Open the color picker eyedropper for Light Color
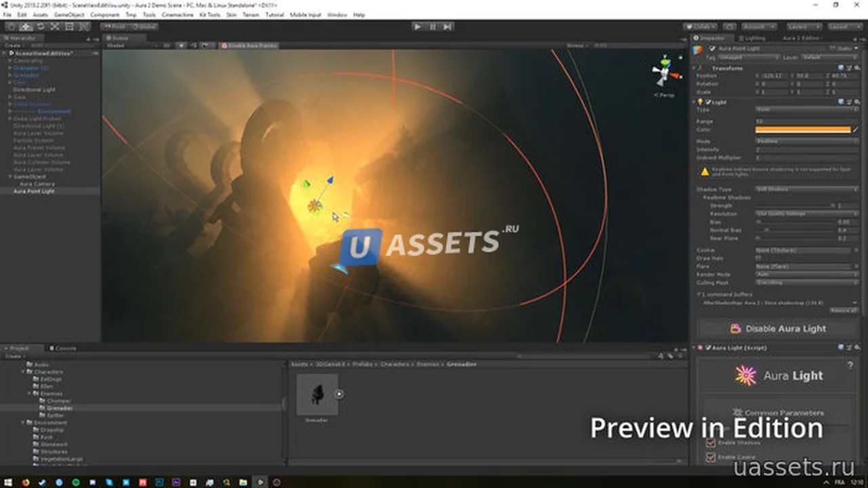 pyautogui.click(x=856, y=129)
